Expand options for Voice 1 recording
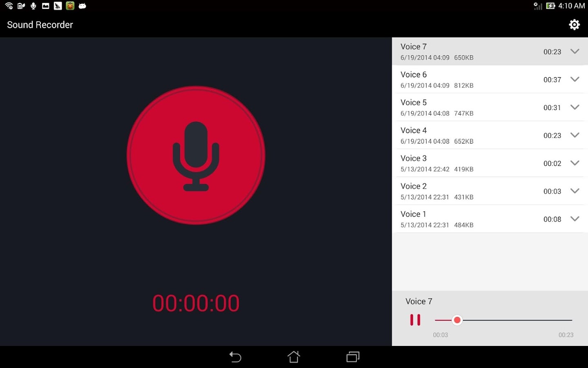Viewport: 588px width, 368px height. tap(575, 219)
